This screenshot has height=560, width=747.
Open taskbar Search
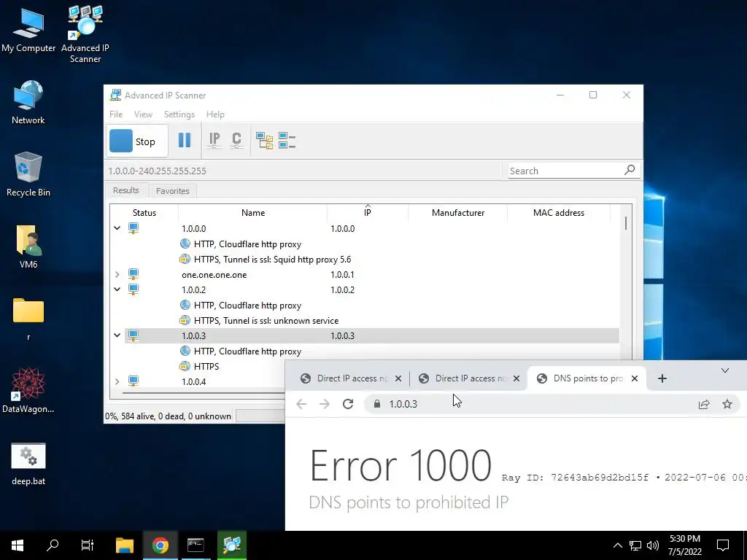[x=53, y=545]
